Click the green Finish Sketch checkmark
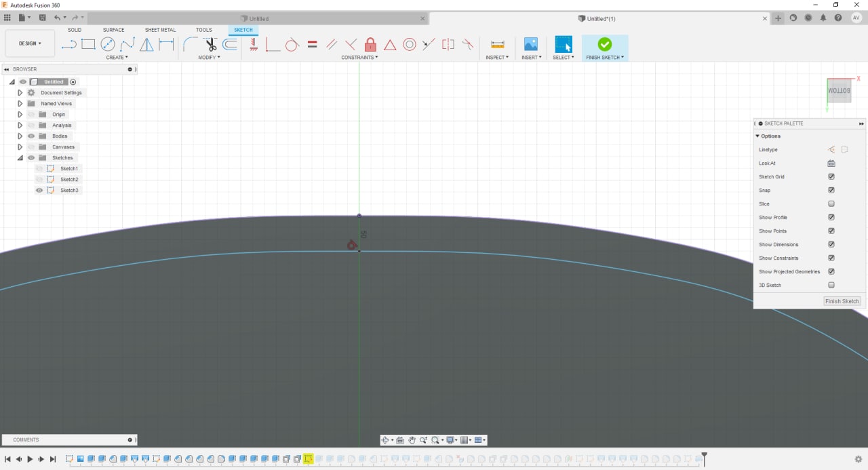The height and width of the screenshot is (470, 868). (604, 44)
